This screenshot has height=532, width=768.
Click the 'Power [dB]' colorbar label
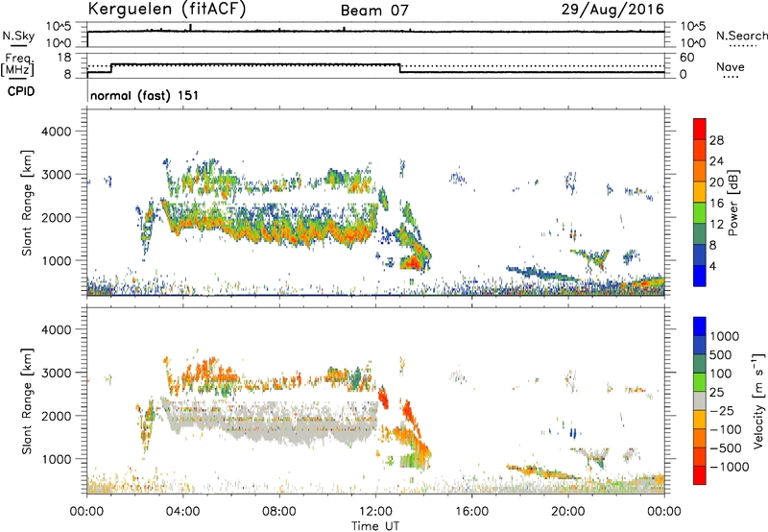point(732,203)
